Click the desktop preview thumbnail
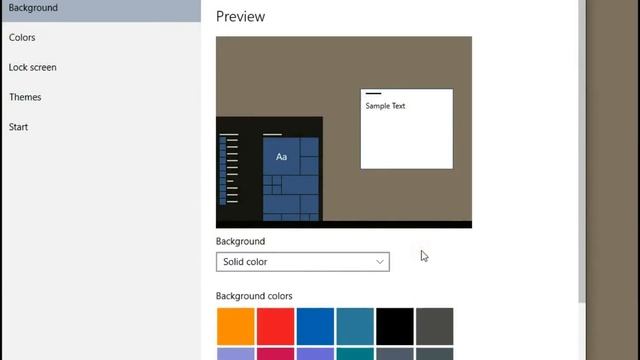Screen dimensions: 640x360 (344, 132)
